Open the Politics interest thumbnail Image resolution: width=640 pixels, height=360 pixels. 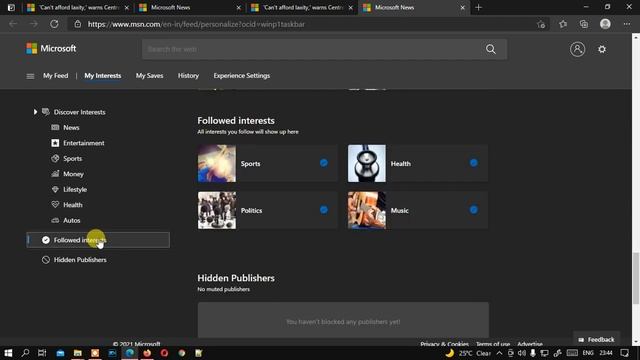coord(217,210)
